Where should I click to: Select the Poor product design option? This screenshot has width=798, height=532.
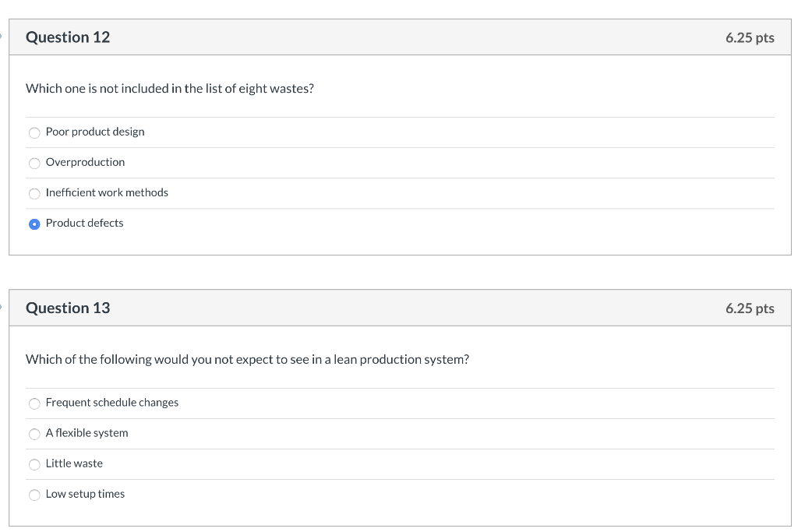click(x=34, y=132)
